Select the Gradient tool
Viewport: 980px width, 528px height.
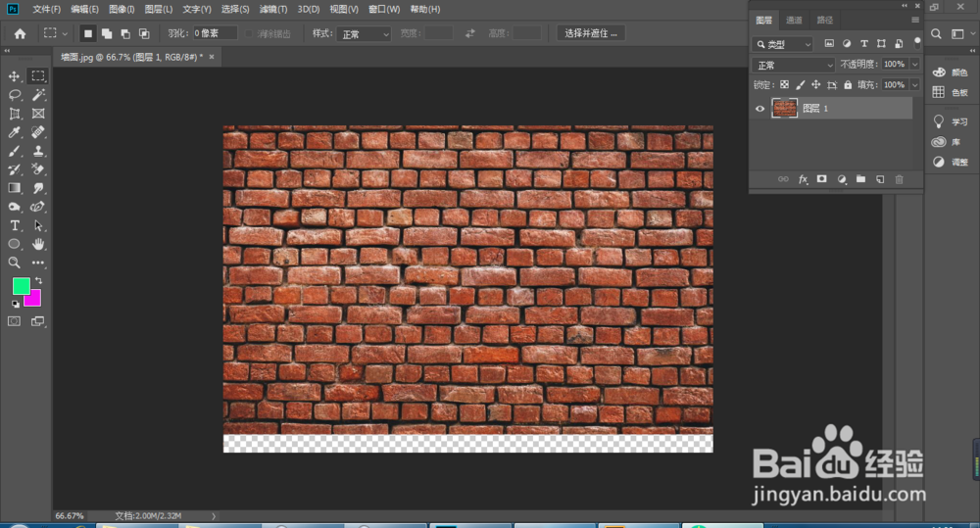click(14, 188)
